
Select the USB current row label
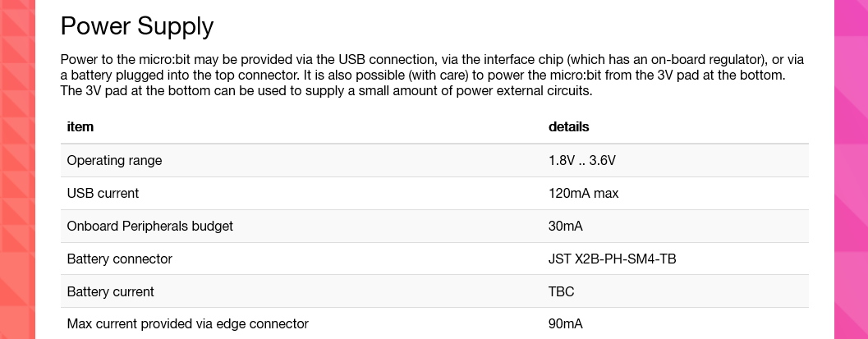[x=103, y=194]
